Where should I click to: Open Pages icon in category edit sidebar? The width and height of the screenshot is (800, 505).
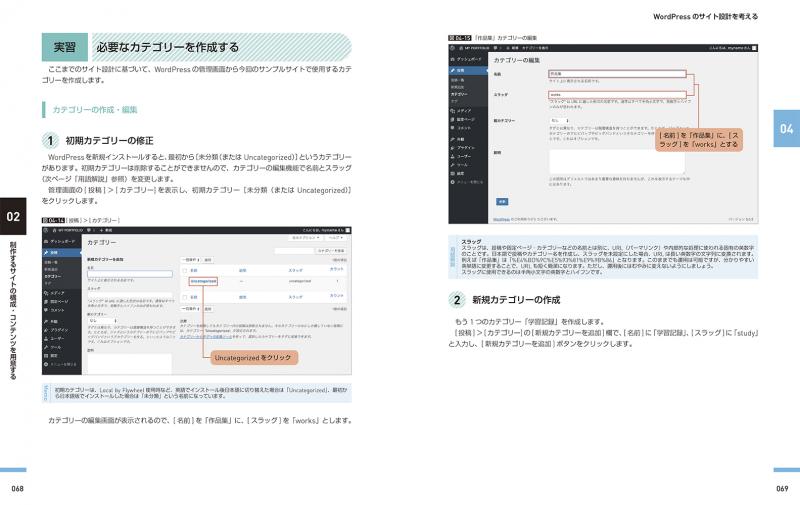pos(453,119)
